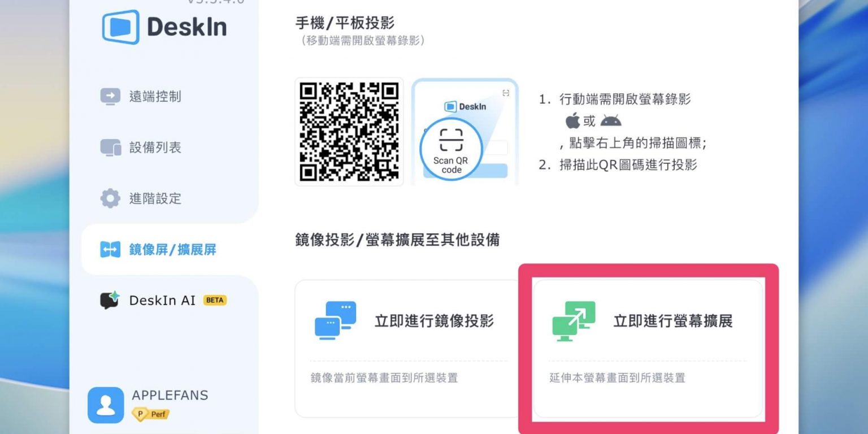Open the 遠端控制 remote control icon
The height and width of the screenshot is (434, 868).
[x=110, y=97]
